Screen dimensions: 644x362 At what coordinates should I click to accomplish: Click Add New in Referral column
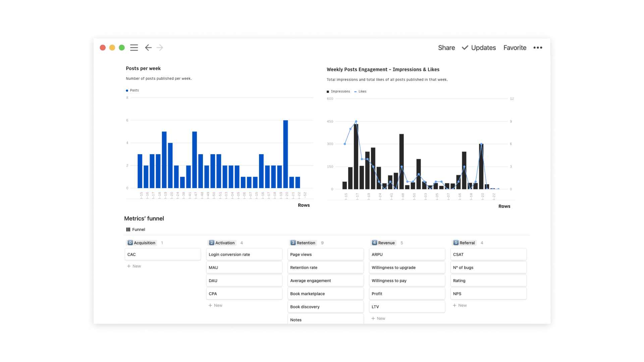[460, 305]
